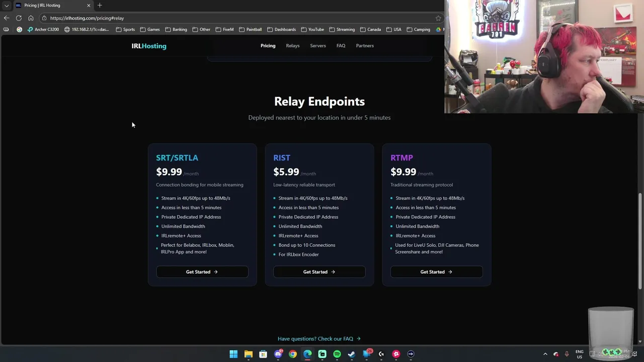Expand the Other bookmarks folder
Screen dimensions: 644x362
tap(201, 29)
